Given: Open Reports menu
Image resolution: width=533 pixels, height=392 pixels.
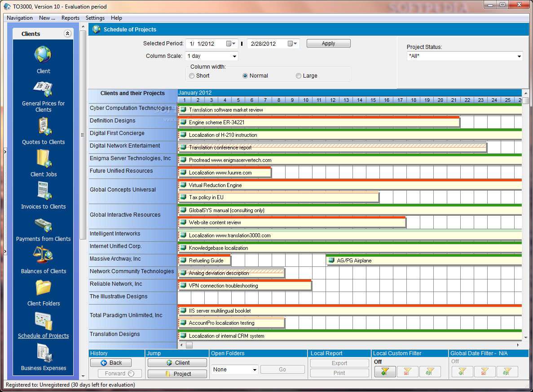Looking at the screenshot, I should point(70,18).
